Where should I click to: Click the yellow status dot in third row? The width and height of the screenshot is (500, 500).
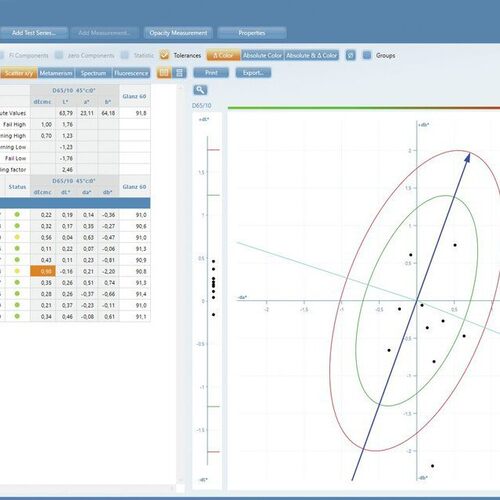pos(17,237)
